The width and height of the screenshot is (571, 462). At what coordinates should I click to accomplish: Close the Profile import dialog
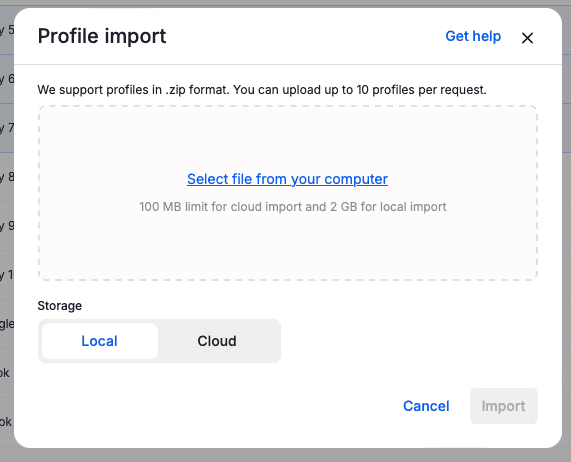[527, 37]
